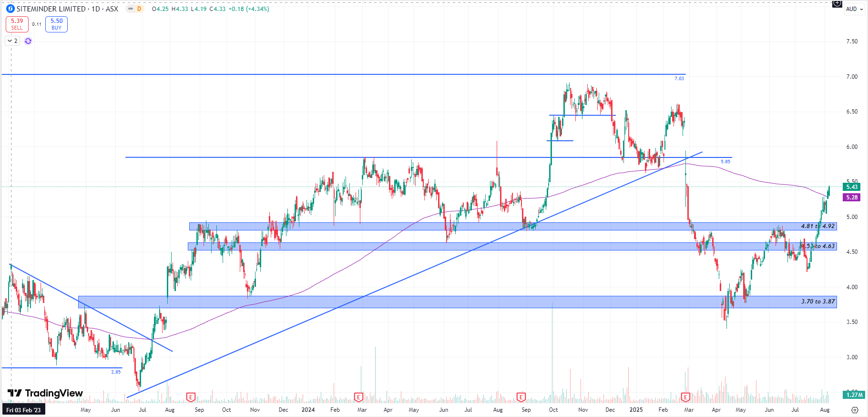
Task: Open the earnings marker near March 2024
Action: (x=358, y=397)
